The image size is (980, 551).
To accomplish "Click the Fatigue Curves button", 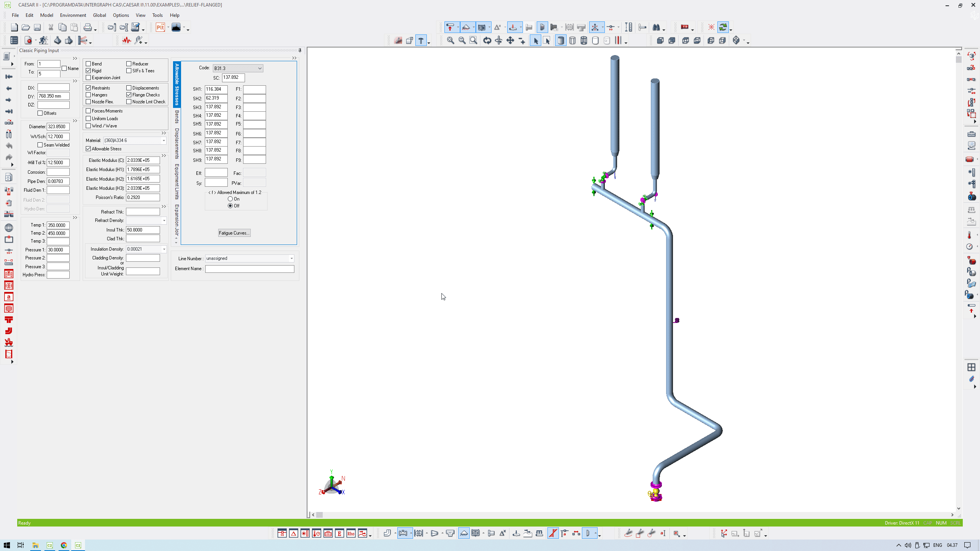I will pos(234,233).
